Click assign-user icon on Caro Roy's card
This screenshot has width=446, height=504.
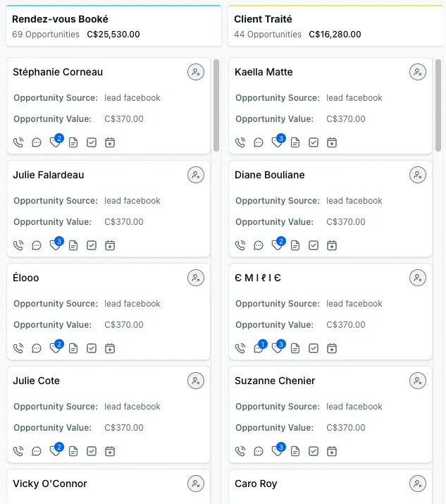pos(418,484)
